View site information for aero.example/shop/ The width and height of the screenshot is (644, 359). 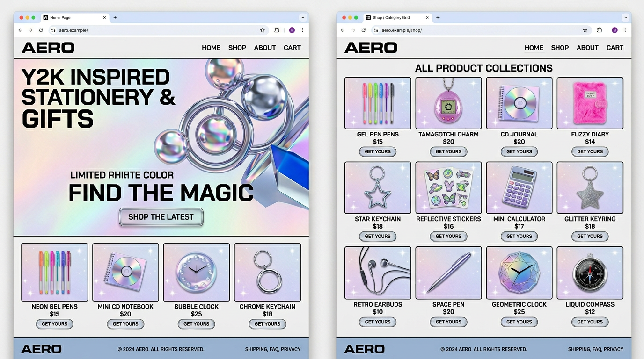(375, 30)
